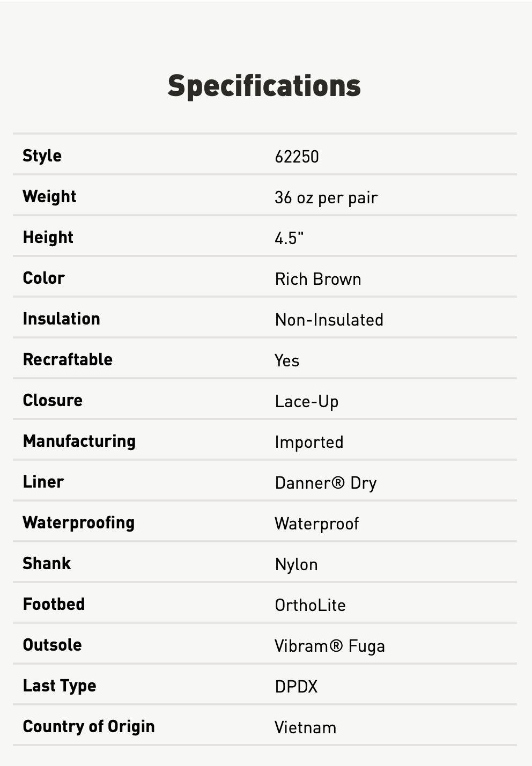This screenshot has width=532, height=766.
Task: Click the Manufacturing label
Action: point(79,441)
